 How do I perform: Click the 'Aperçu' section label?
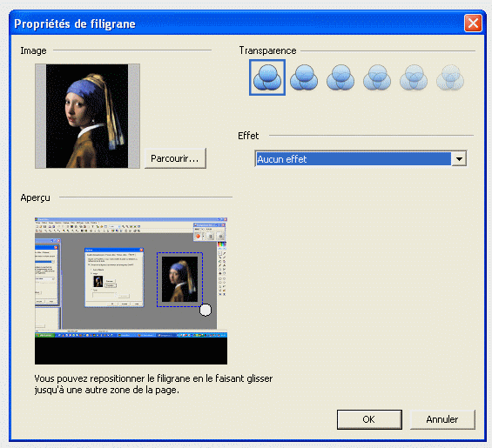[35, 197]
